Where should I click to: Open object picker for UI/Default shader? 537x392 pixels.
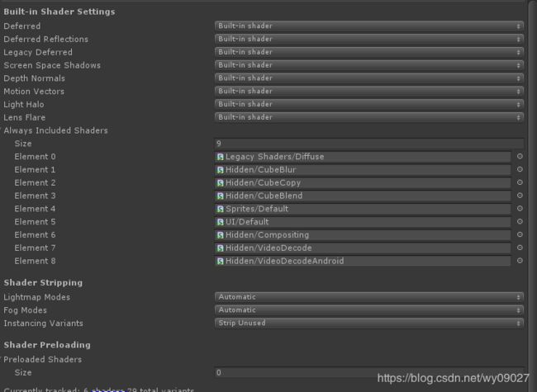[520, 222]
